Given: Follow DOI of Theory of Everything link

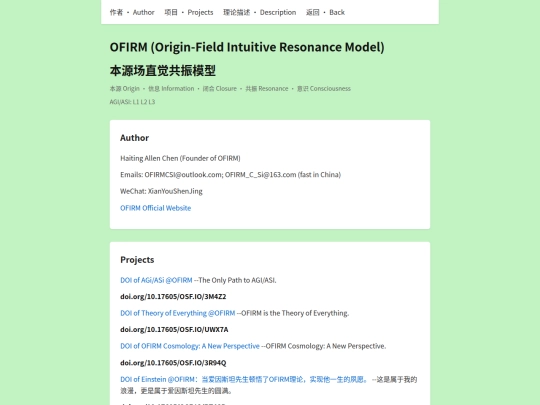Looking at the screenshot, I should point(178,313).
